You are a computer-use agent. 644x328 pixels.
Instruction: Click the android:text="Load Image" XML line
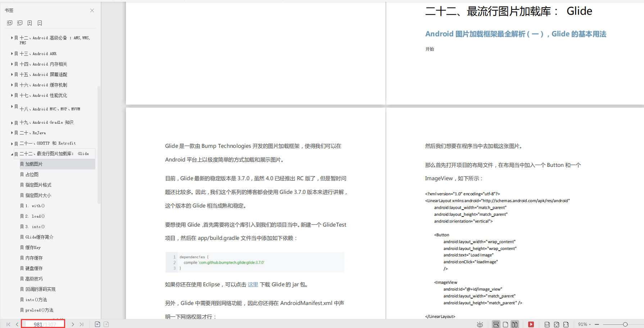(468, 255)
